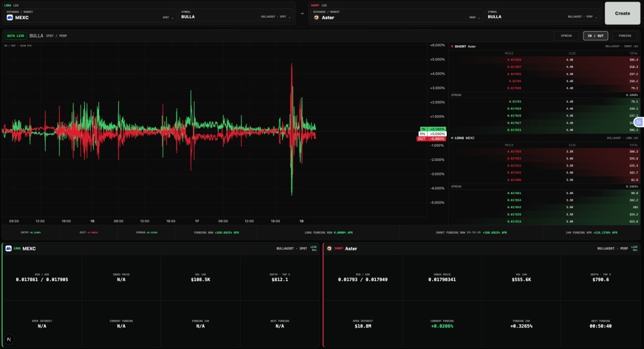Image resolution: width=644 pixels, height=349 pixels.
Task: Click MEXC logo in long leg selector
Action: (x=10, y=17)
